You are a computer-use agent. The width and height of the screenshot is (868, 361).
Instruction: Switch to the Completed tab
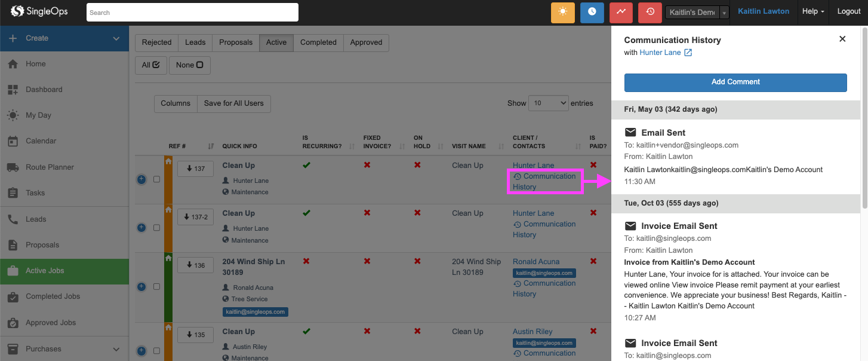318,42
